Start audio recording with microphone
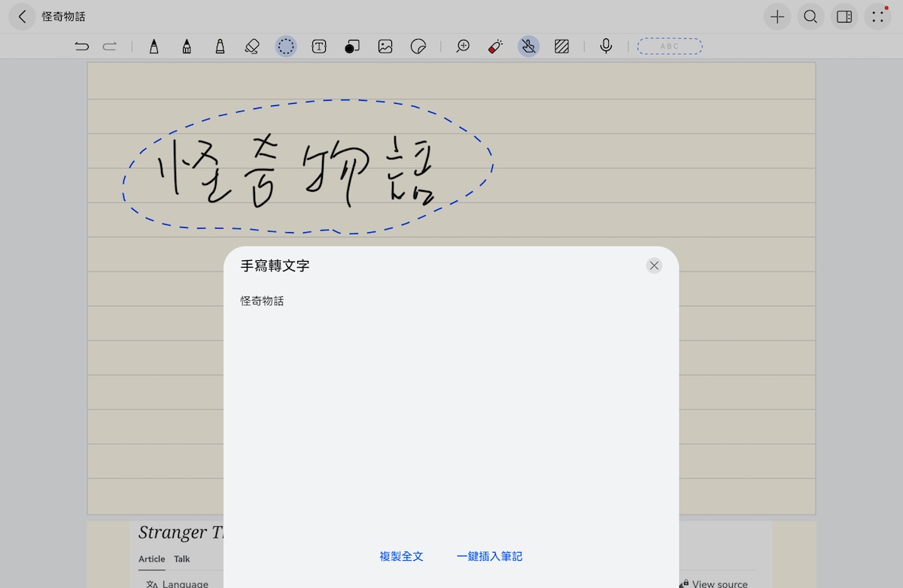 (606, 47)
